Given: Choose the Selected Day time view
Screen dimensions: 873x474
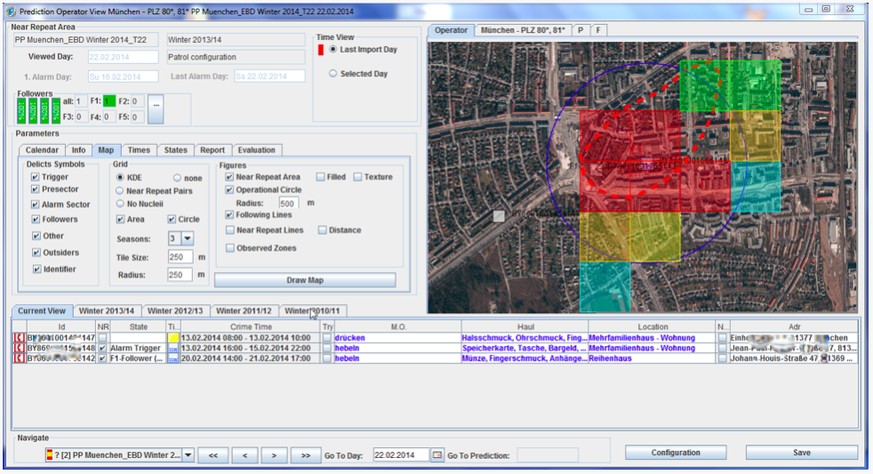Looking at the screenshot, I should (333, 74).
